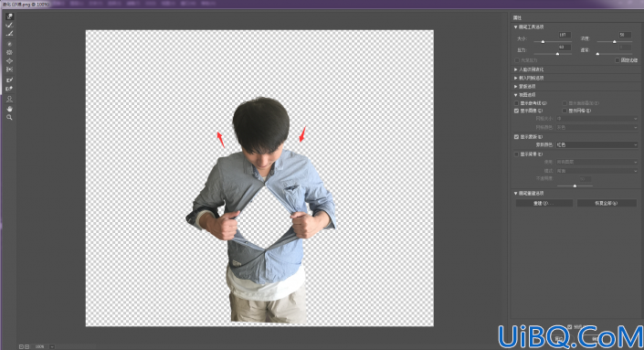Open the backdrop Mode dropdown
Image resolution: width=644 pixels, height=350 pixels.
click(x=596, y=171)
